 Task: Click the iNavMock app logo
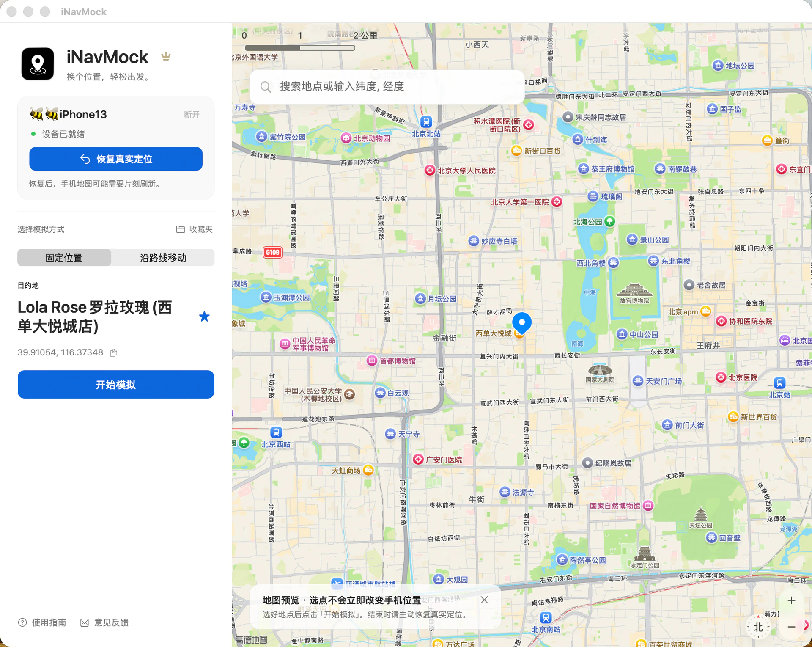click(x=38, y=64)
